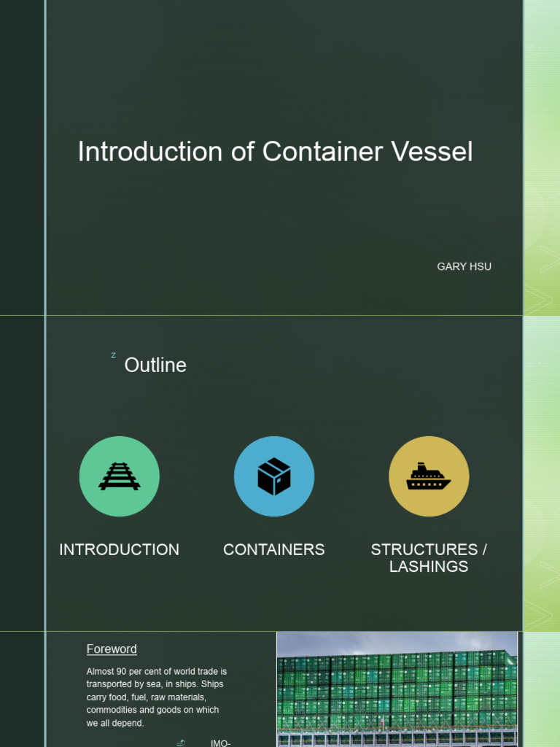Click the small z marker near Outline

[x=114, y=355]
